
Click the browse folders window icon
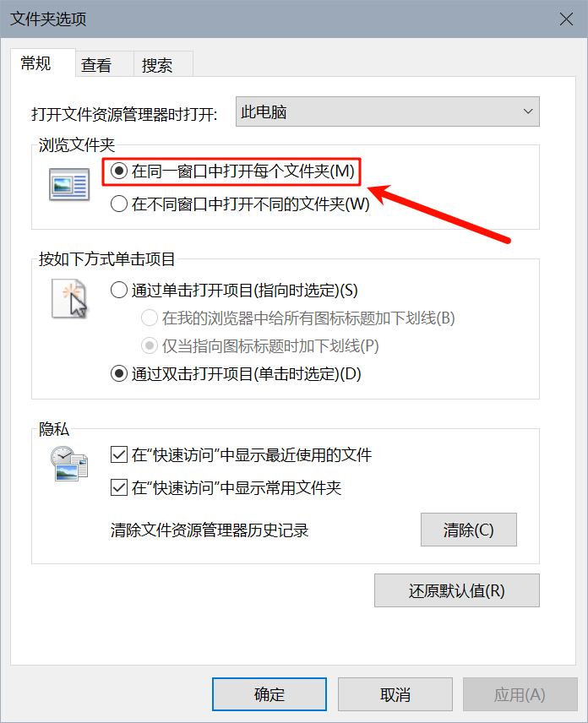(x=69, y=184)
